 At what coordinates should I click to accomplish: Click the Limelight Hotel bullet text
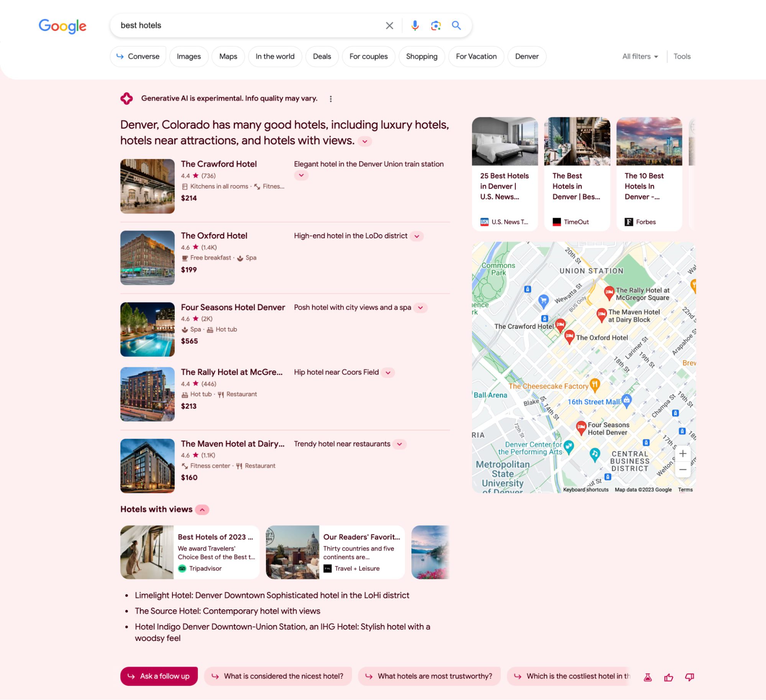click(x=272, y=595)
